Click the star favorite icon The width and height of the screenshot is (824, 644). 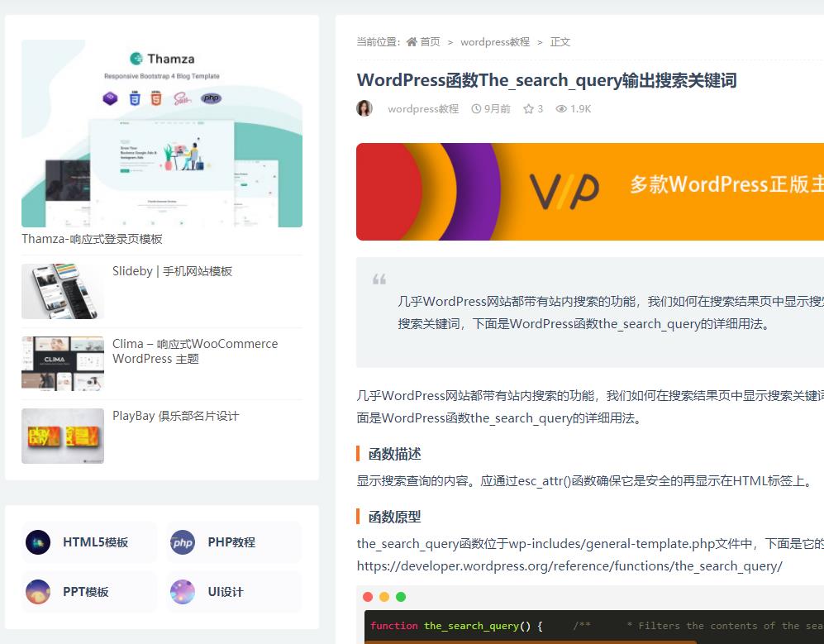(x=528, y=109)
